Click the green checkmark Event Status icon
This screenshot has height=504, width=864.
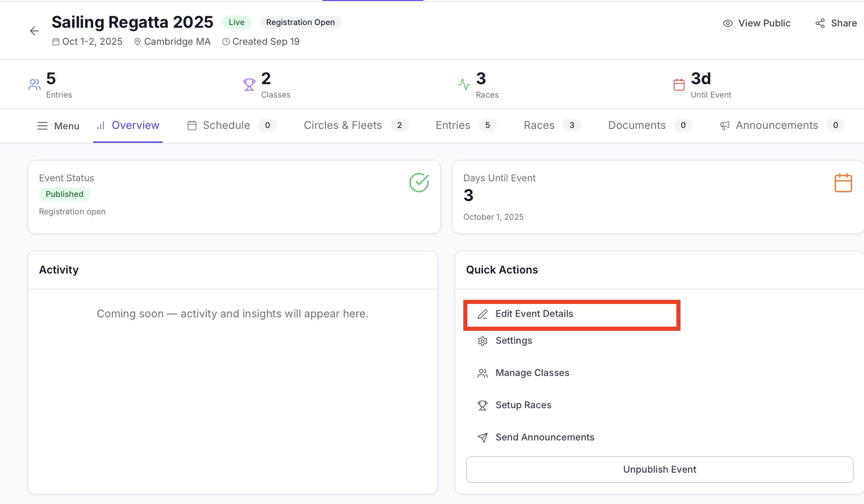[419, 183]
